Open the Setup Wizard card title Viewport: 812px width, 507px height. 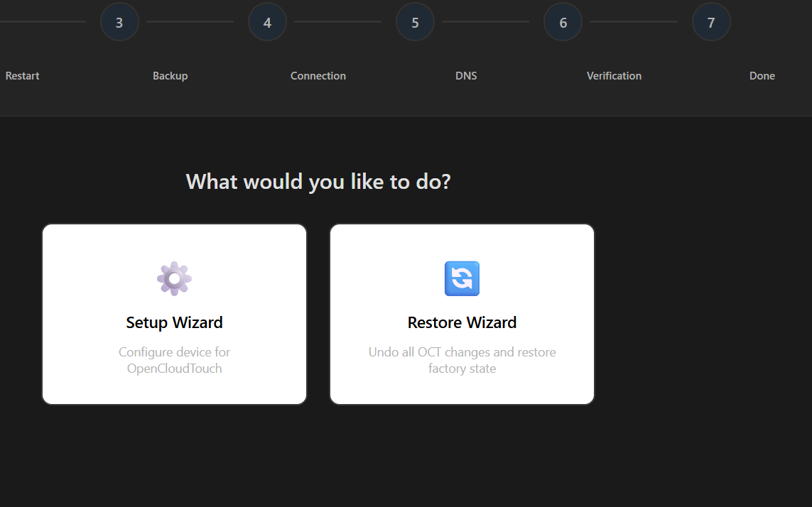point(175,322)
